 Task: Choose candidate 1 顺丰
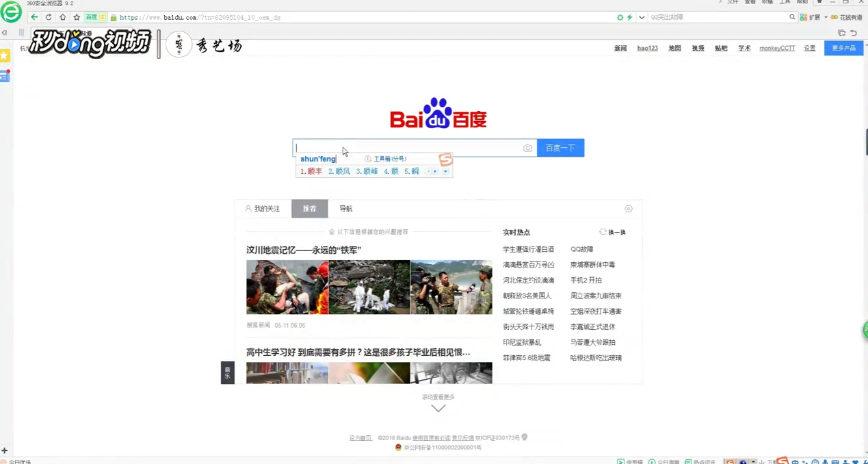[x=311, y=172]
